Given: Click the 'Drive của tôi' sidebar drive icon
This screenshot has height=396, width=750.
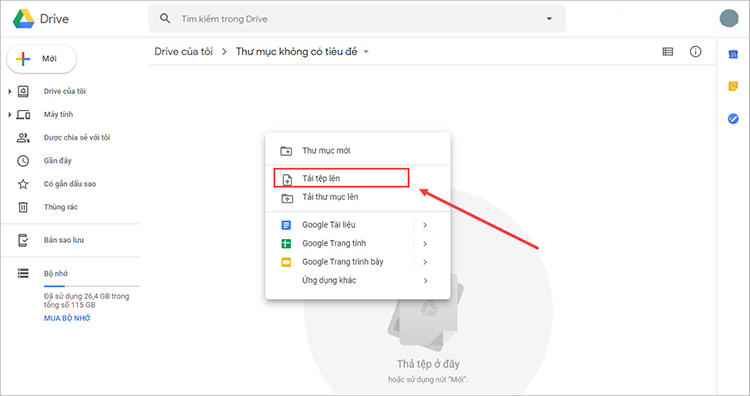Looking at the screenshot, I should [23, 91].
